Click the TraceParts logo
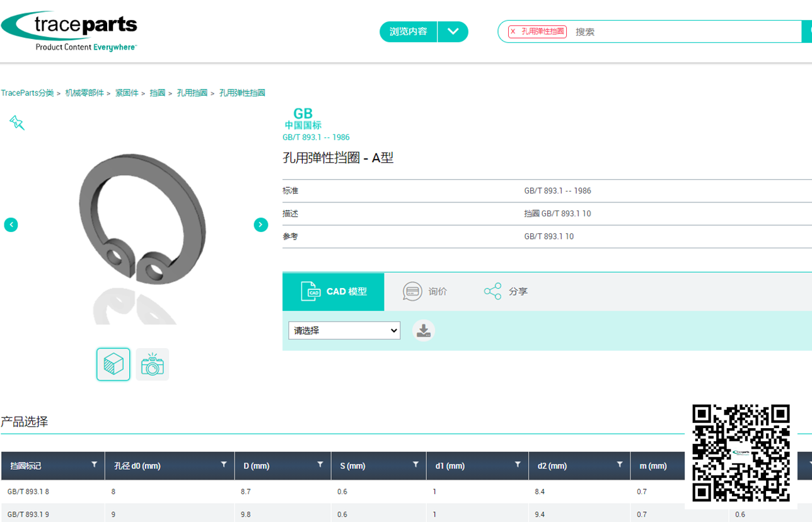The width and height of the screenshot is (812, 522). (69, 31)
